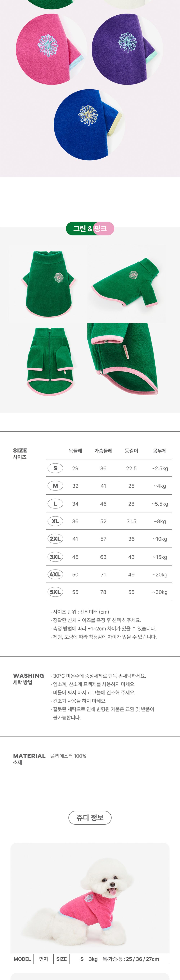Click the MODEL 먼지 info label

pyautogui.click(x=31, y=959)
